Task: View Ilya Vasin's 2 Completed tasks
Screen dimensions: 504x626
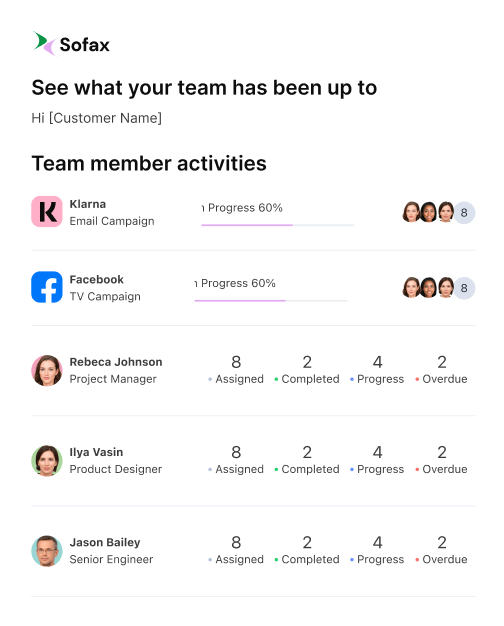Action: click(x=307, y=460)
